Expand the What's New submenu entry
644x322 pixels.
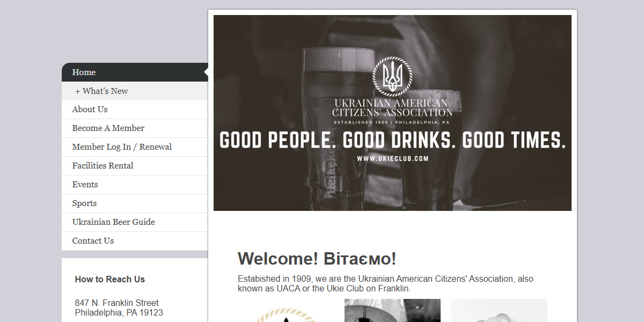point(135,91)
